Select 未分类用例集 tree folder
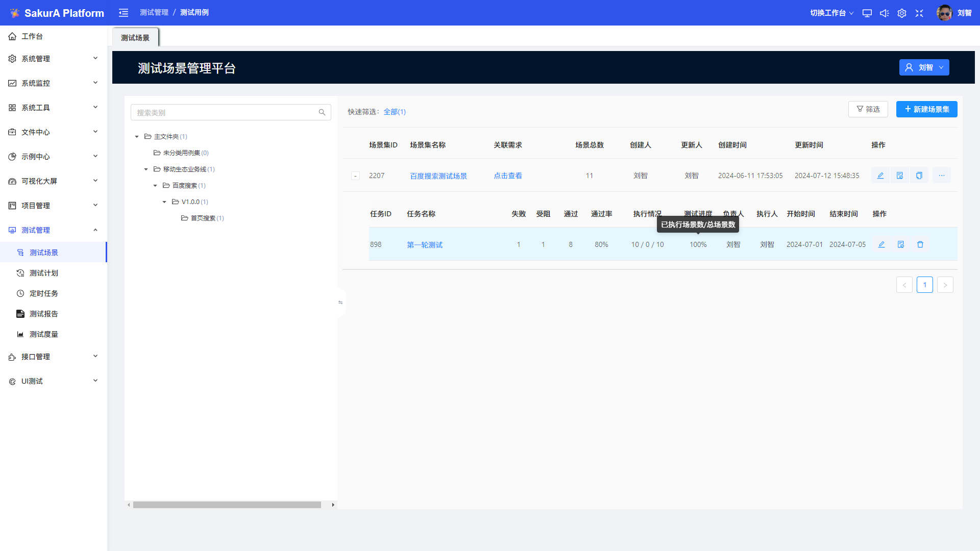The image size is (980, 551). [181, 153]
